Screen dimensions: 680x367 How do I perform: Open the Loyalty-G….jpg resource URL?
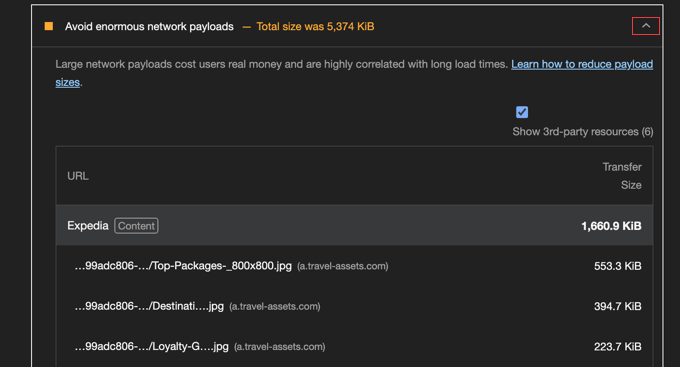[151, 346]
